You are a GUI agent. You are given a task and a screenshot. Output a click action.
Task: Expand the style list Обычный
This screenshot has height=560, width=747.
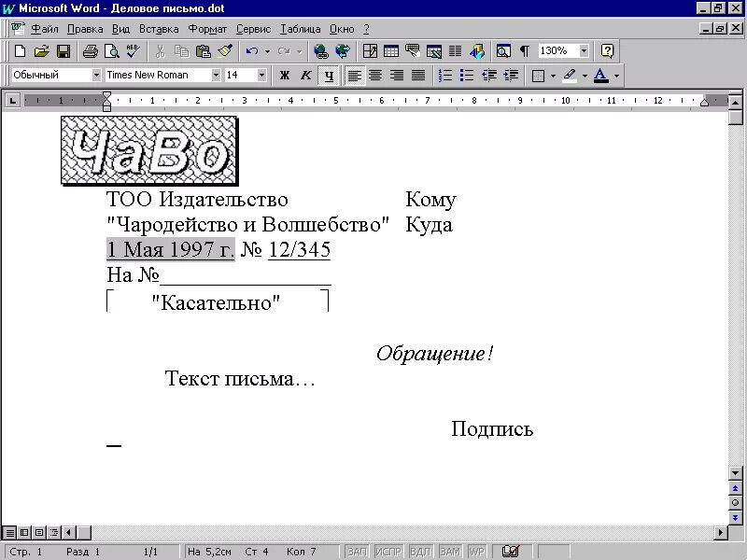click(96, 76)
